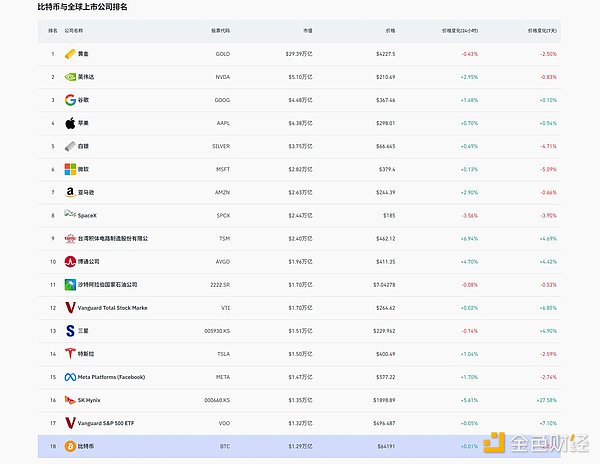The width and height of the screenshot is (600, 464).
Task: Click the red Broadcom logo
Action: [x=70, y=262]
